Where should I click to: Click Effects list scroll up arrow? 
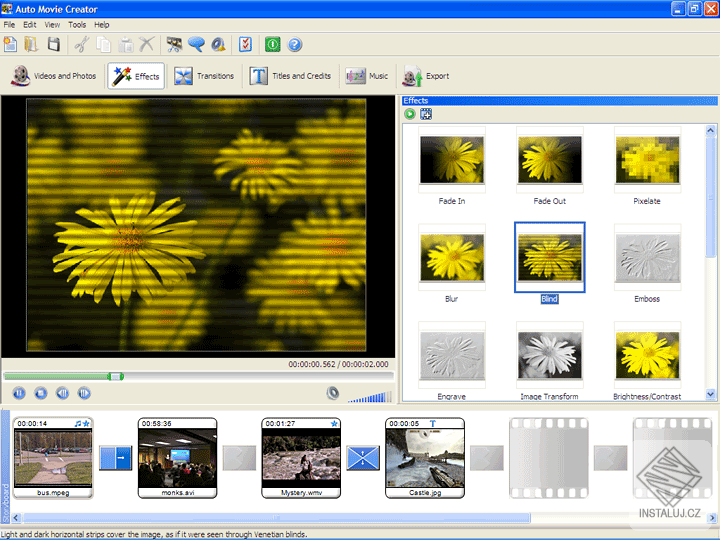710,130
